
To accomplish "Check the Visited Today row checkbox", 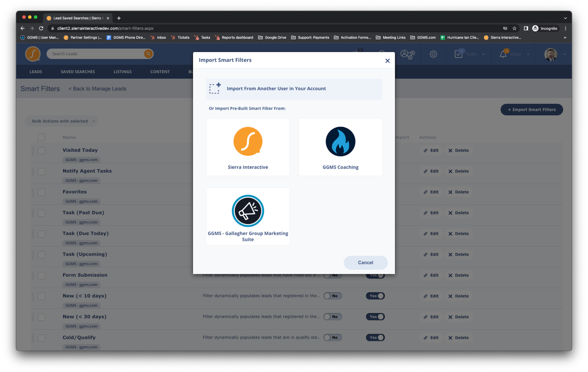I will coord(42,151).
